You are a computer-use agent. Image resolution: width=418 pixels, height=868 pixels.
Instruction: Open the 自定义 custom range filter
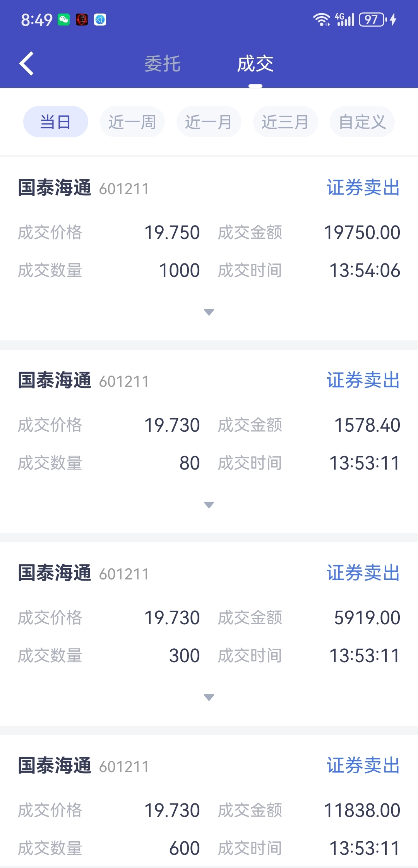pyautogui.click(x=362, y=122)
